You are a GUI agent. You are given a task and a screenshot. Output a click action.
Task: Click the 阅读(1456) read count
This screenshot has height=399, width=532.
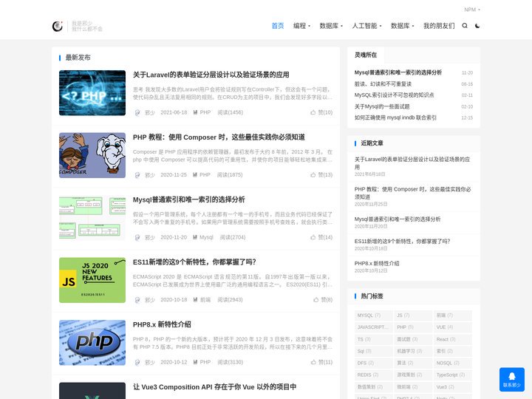(230, 112)
